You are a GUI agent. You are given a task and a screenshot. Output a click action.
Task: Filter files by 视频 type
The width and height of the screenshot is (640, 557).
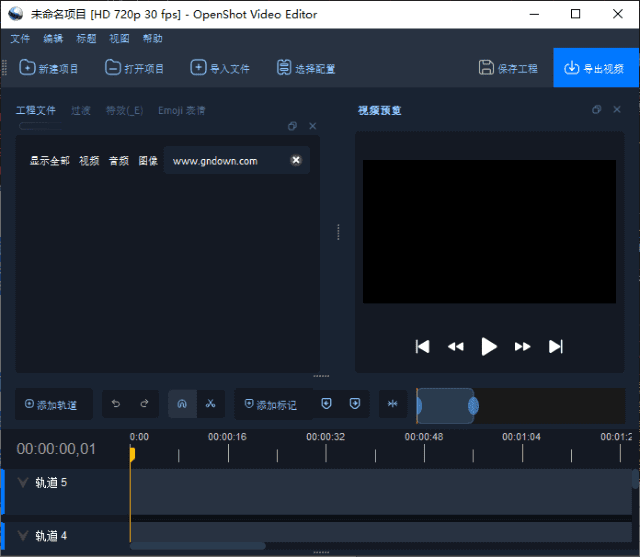click(x=89, y=160)
